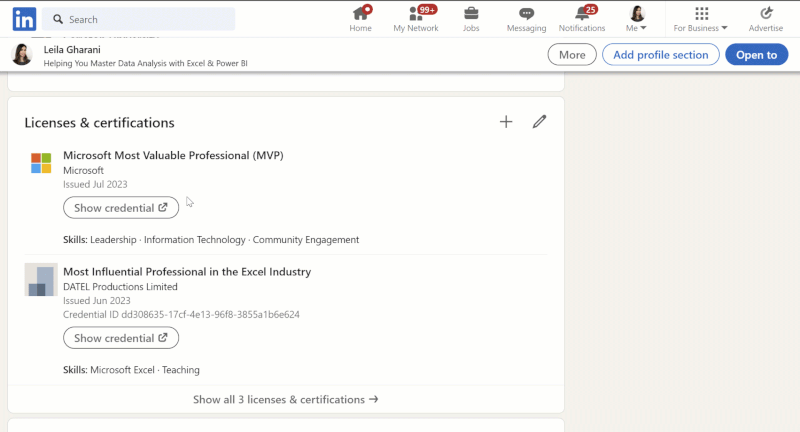Click the search magnifier icon
This screenshot has height=432, width=800.
tap(58, 19)
